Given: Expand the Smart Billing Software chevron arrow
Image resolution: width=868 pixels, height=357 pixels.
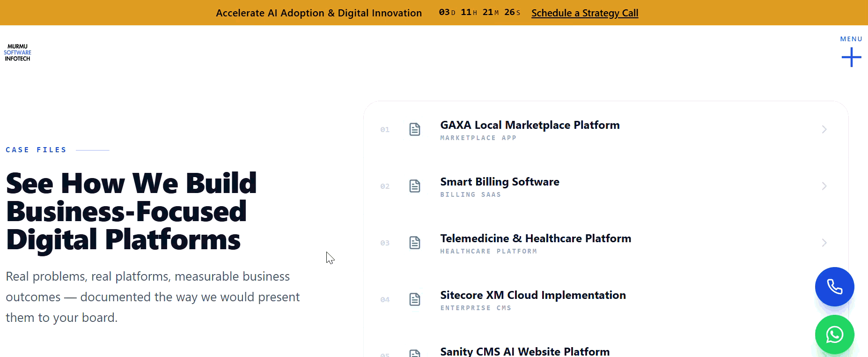Looking at the screenshot, I should coord(824,186).
